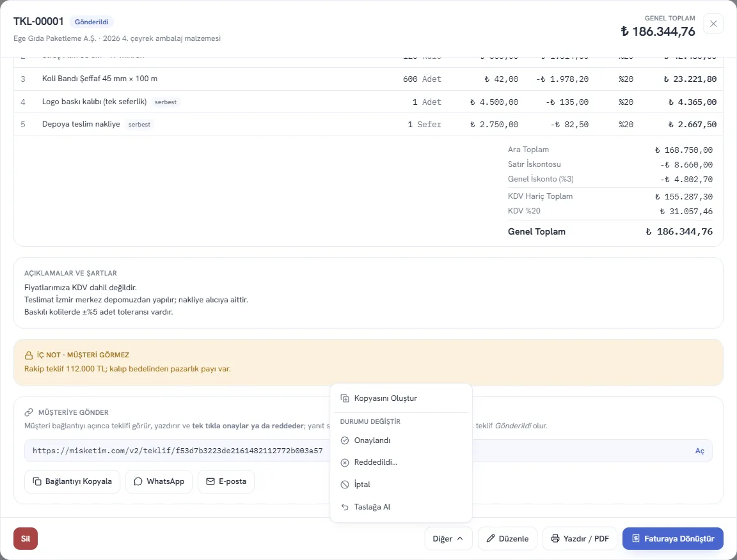Set status to Reddedildi…
Screen dimensions: 737x560
[401, 463]
